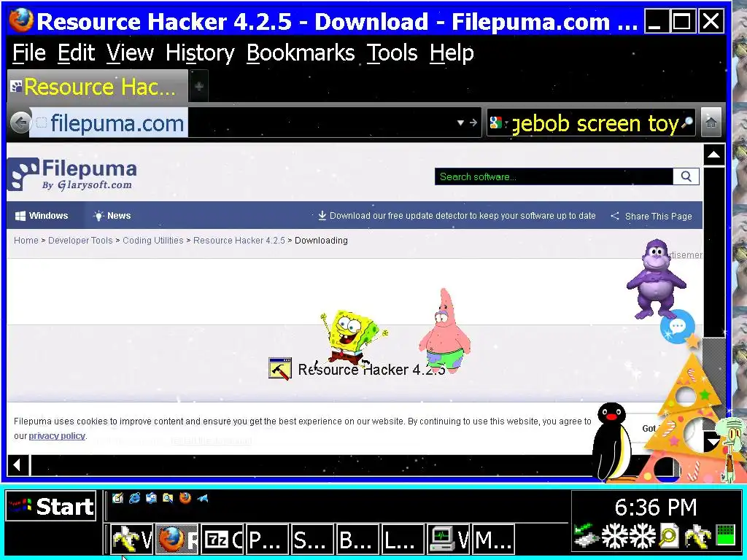Click the Go arrow in the address bar
This screenshot has width=747, height=560.
pos(473,122)
